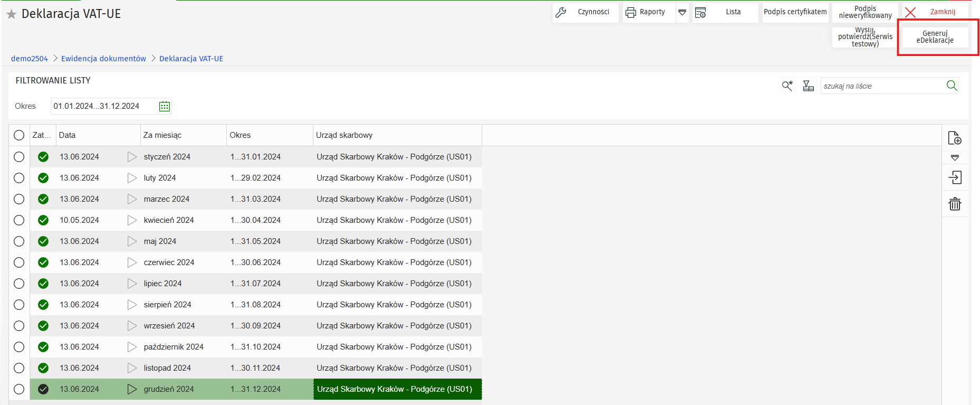Click the open record arrow icon in sidebar
Viewport: 980px width, 405px height.
click(x=955, y=177)
